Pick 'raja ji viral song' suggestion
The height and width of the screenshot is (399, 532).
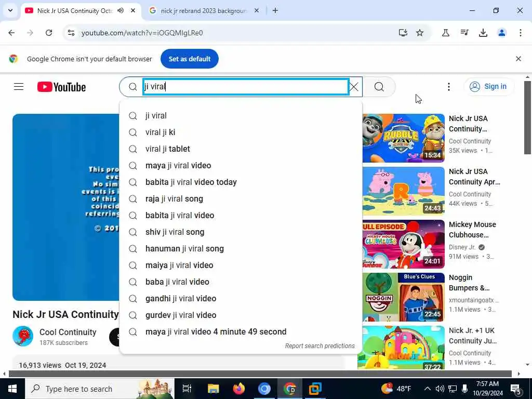tap(241, 199)
